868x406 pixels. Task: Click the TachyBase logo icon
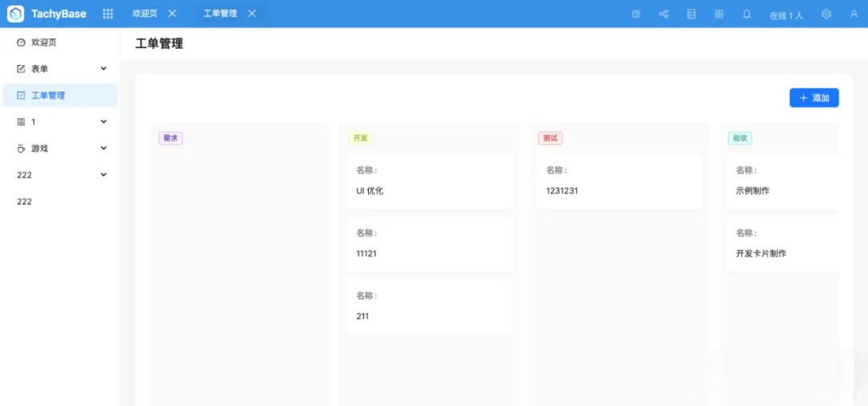(x=16, y=14)
